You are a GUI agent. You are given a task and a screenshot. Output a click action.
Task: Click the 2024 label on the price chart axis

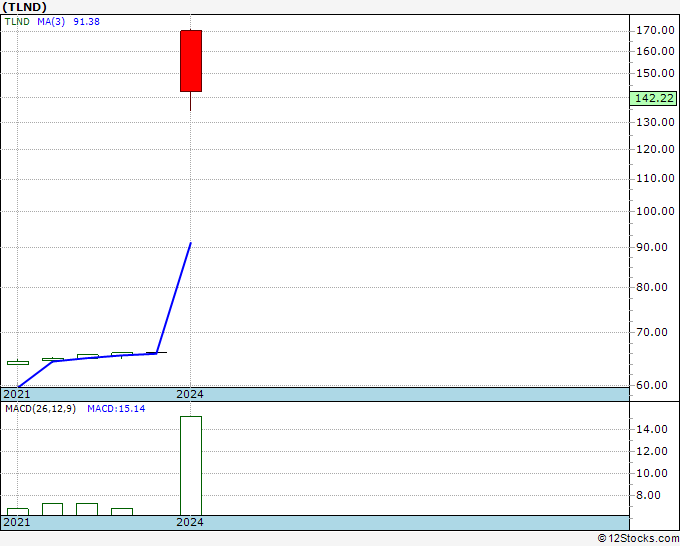[190, 394]
